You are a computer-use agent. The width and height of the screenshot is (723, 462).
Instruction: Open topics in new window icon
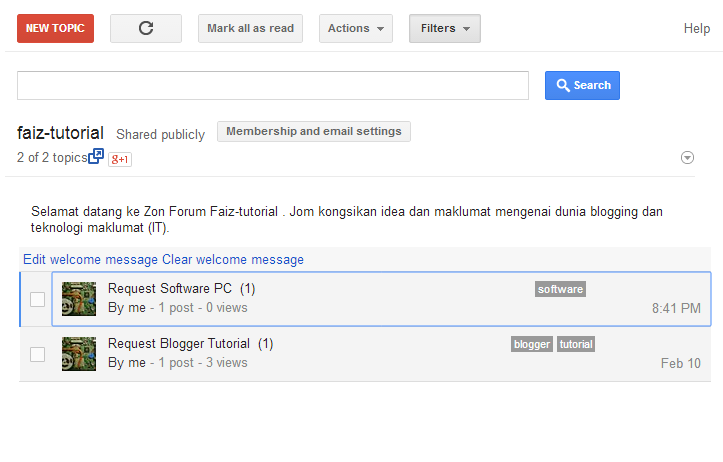[x=96, y=156]
